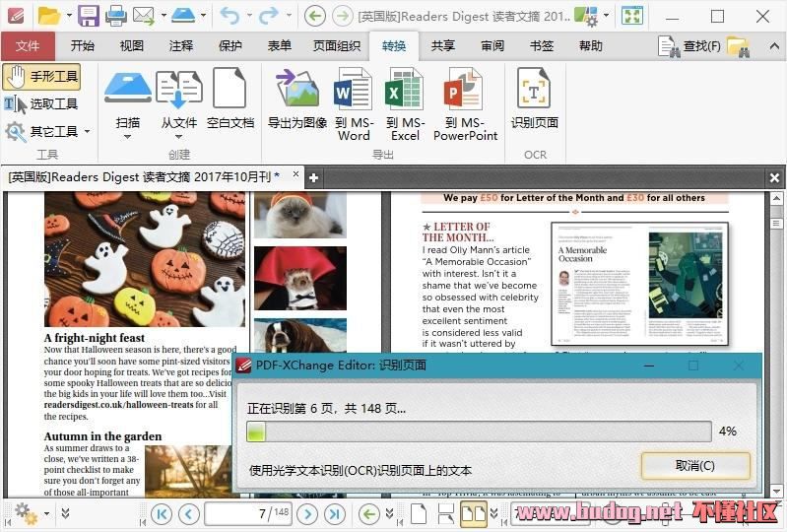Toggle two-page layout view in status bar

pos(474,513)
